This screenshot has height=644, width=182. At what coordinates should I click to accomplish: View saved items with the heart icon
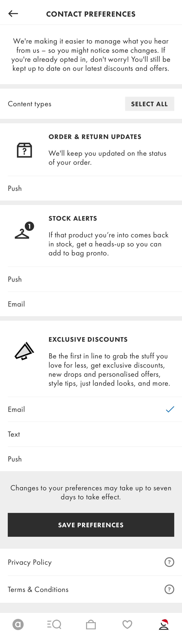pos(127,625)
